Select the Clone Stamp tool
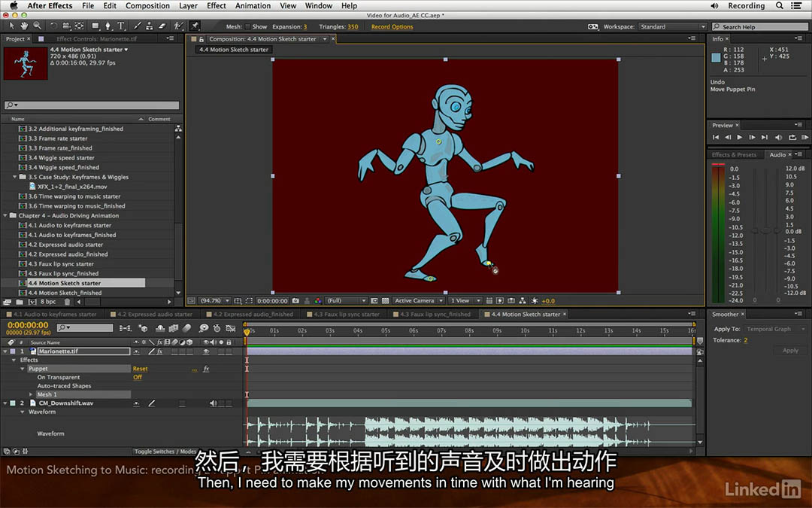 (150, 26)
